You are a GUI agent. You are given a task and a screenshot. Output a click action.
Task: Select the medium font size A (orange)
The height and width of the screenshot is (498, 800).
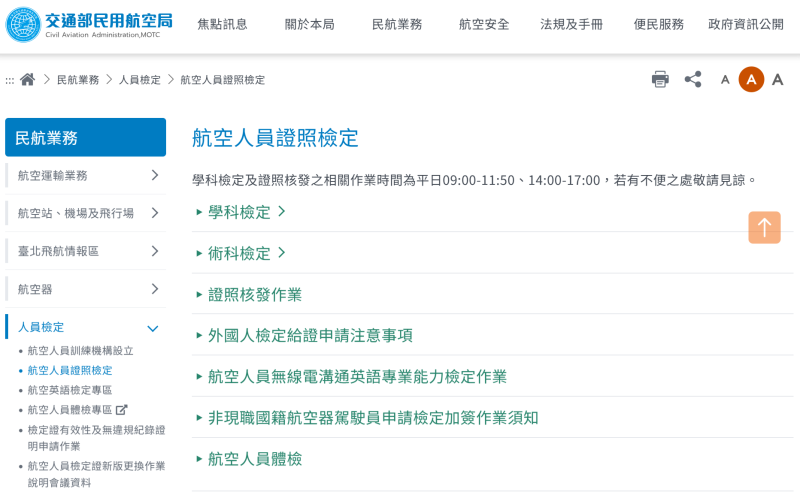click(751, 79)
